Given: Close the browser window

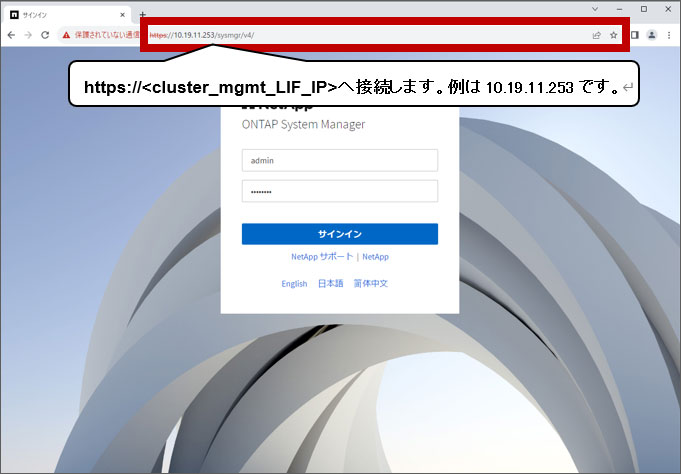Looking at the screenshot, I should (668, 9).
